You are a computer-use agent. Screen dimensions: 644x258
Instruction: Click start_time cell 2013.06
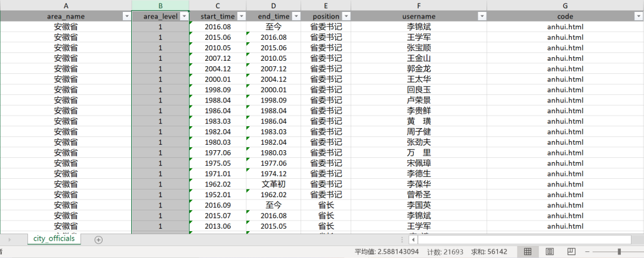[218, 226]
